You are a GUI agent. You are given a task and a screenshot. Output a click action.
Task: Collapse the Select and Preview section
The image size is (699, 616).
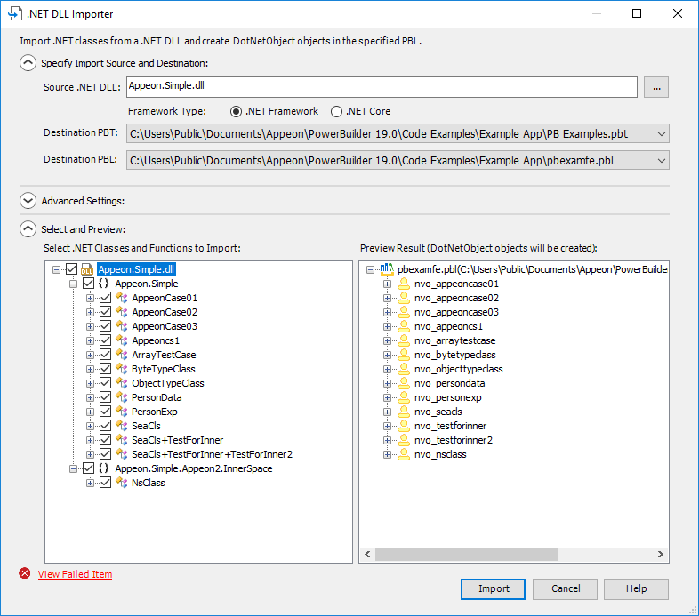pos(28,229)
